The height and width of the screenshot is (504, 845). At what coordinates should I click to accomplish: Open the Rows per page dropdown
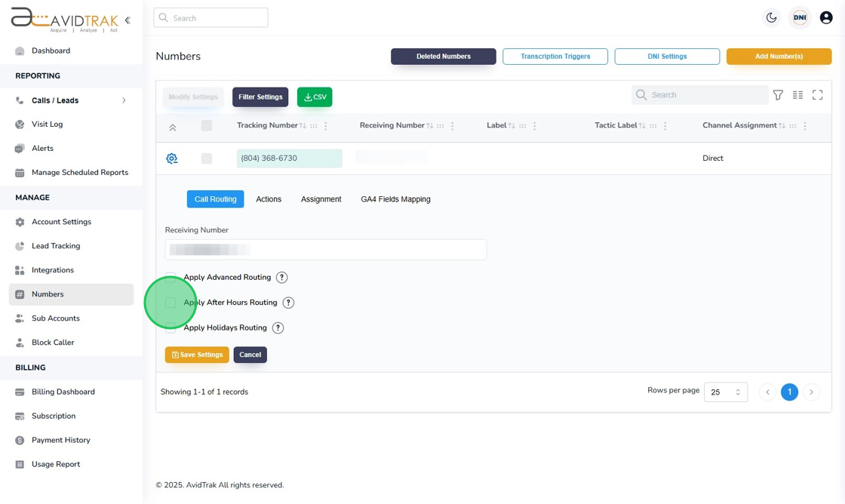pos(725,392)
